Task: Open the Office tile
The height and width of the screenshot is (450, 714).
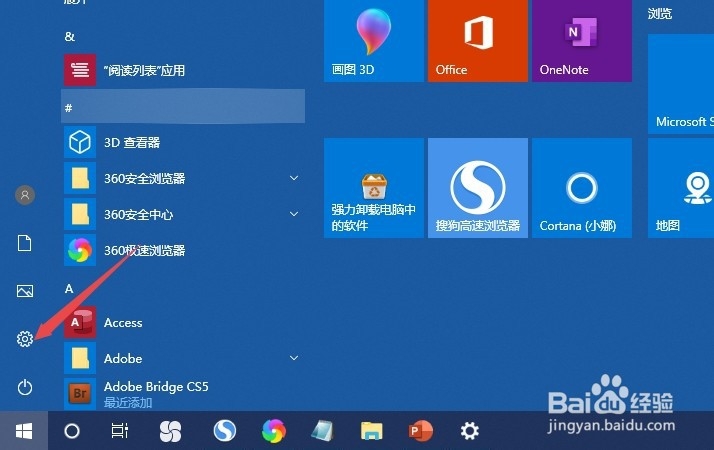Action: tap(478, 40)
